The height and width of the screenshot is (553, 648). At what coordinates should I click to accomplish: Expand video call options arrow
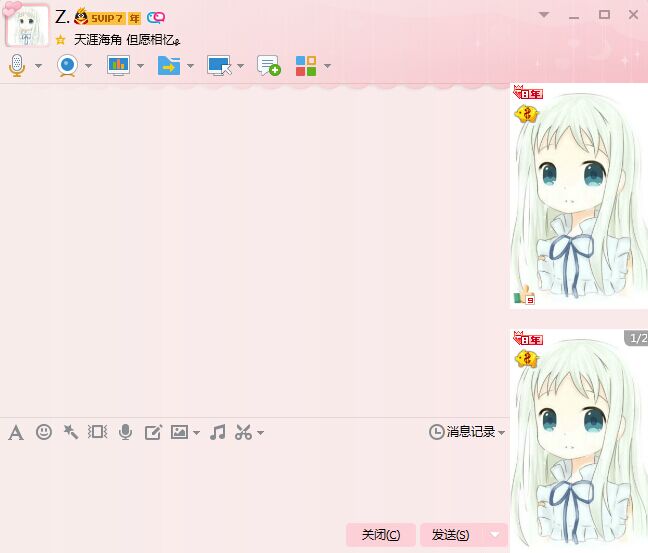(x=88, y=66)
